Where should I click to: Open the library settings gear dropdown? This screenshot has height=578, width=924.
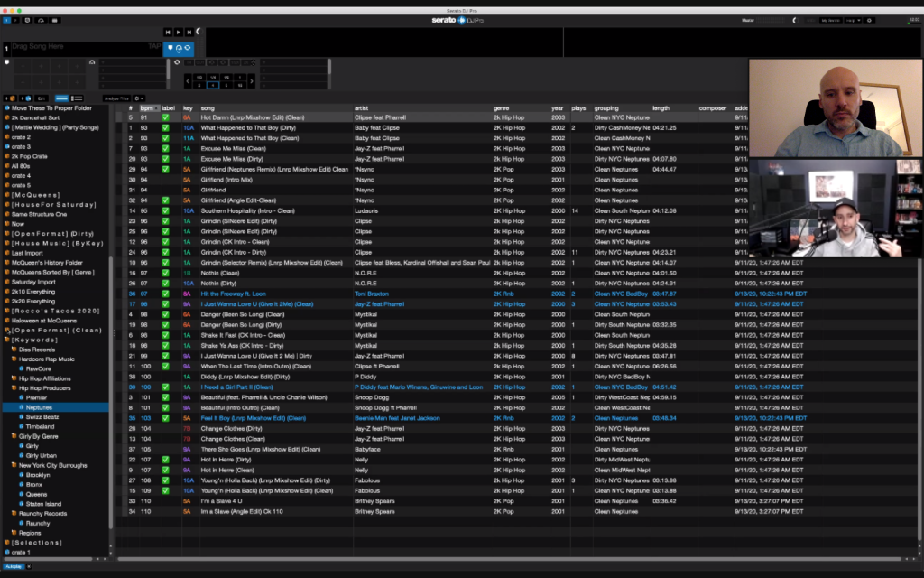click(139, 98)
